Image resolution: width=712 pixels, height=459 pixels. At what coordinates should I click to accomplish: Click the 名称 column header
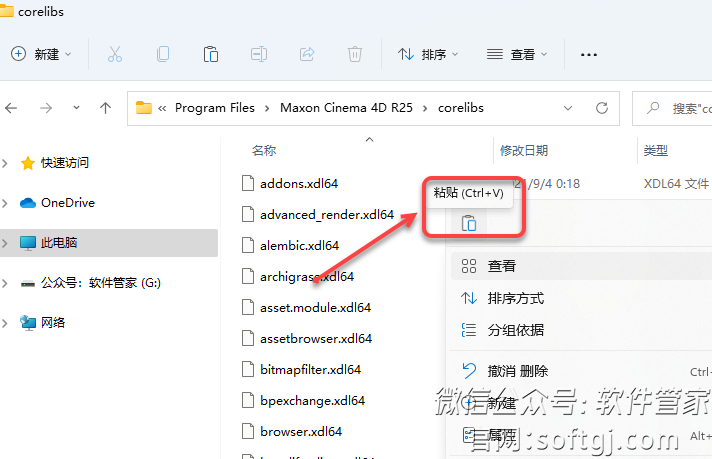tap(264, 150)
